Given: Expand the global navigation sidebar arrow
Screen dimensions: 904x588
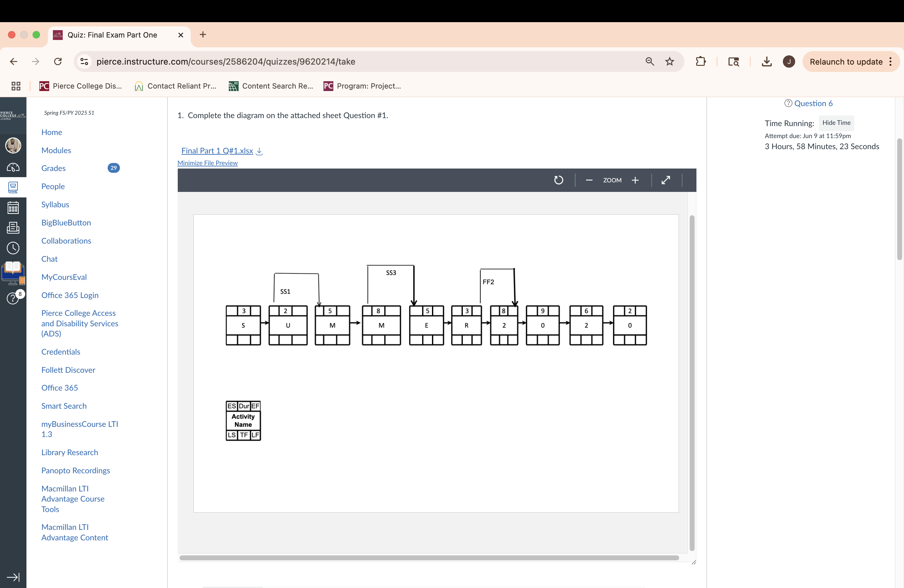Looking at the screenshot, I should [x=13, y=577].
